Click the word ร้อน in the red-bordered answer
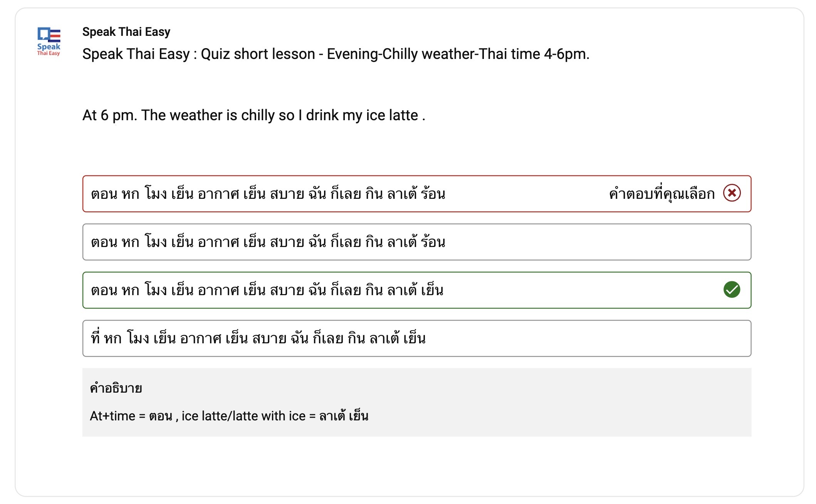The height and width of the screenshot is (504, 816). click(x=433, y=193)
